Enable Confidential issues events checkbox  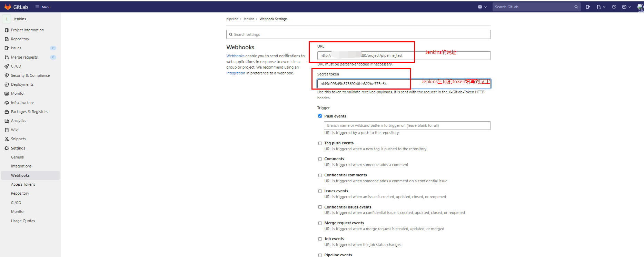coord(320,207)
